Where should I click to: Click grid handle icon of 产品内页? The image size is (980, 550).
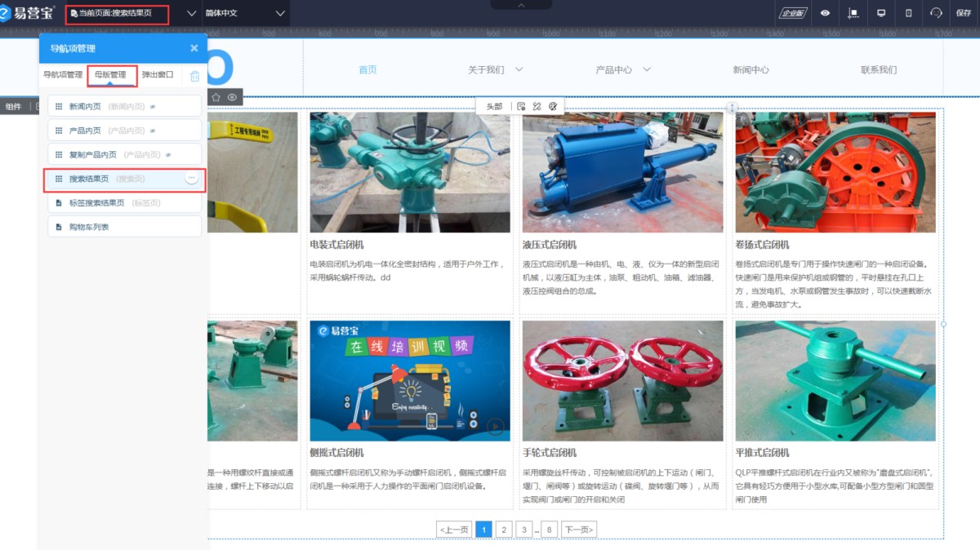coord(59,131)
